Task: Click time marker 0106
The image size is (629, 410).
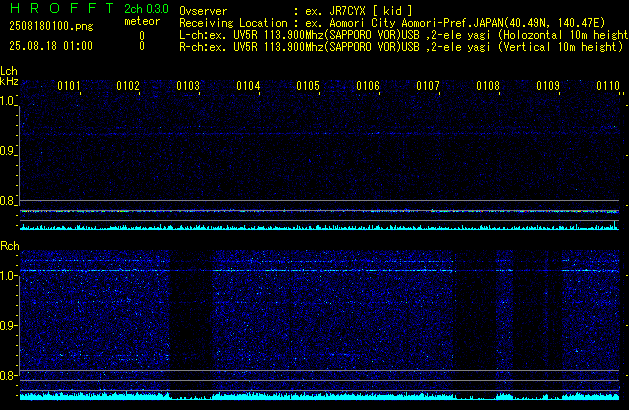Action: pyautogui.click(x=368, y=86)
